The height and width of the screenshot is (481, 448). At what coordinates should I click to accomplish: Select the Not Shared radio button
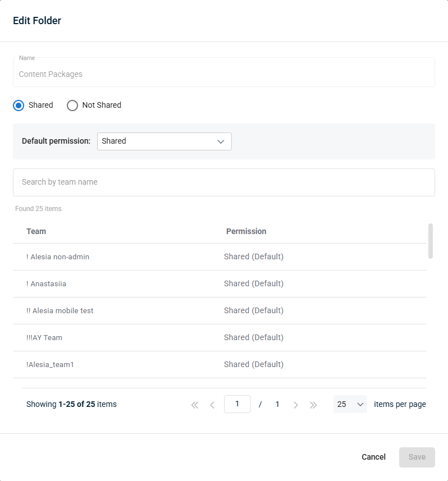72,106
